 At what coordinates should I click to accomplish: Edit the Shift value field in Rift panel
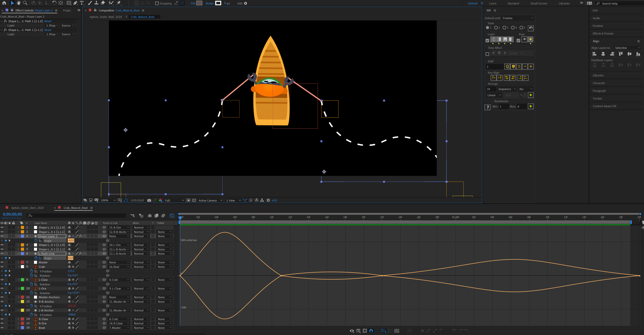coord(495,67)
